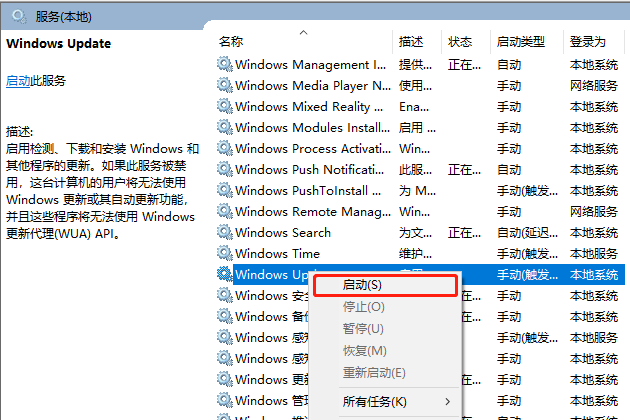
Task: Toggle sort arrow above the 名称 column
Action: pos(304,32)
